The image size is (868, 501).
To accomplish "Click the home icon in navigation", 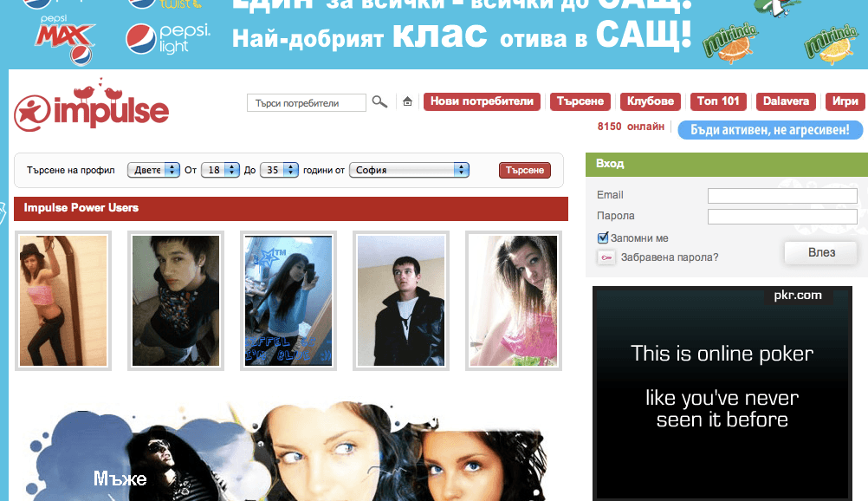I will 407,102.
